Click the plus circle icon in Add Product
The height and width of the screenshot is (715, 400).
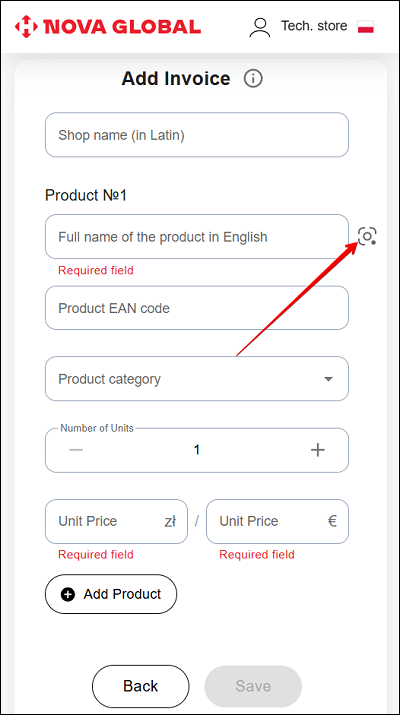(x=68, y=594)
